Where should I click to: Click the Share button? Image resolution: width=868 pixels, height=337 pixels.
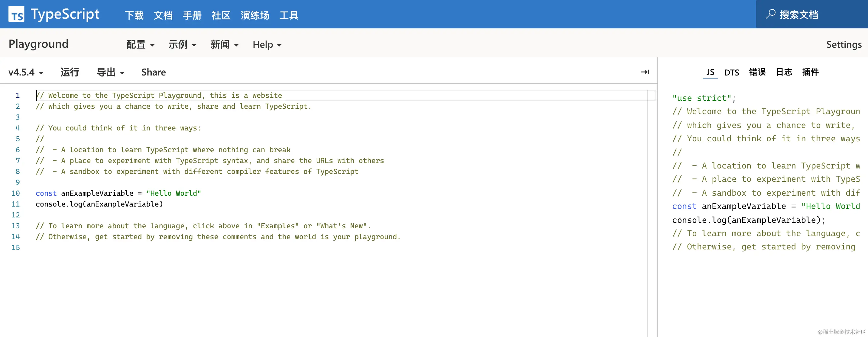tap(153, 72)
